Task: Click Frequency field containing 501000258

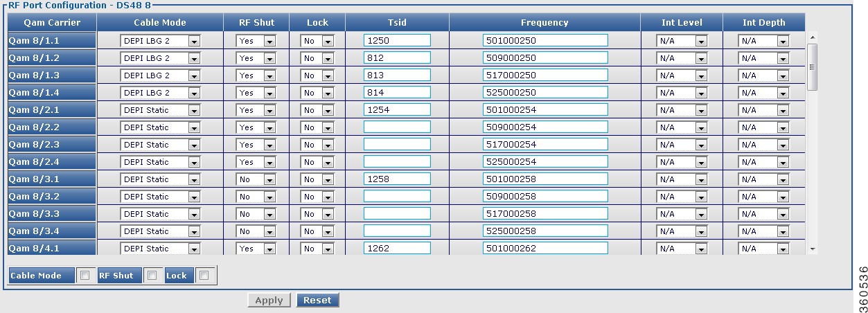Action: (x=545, y=179)
